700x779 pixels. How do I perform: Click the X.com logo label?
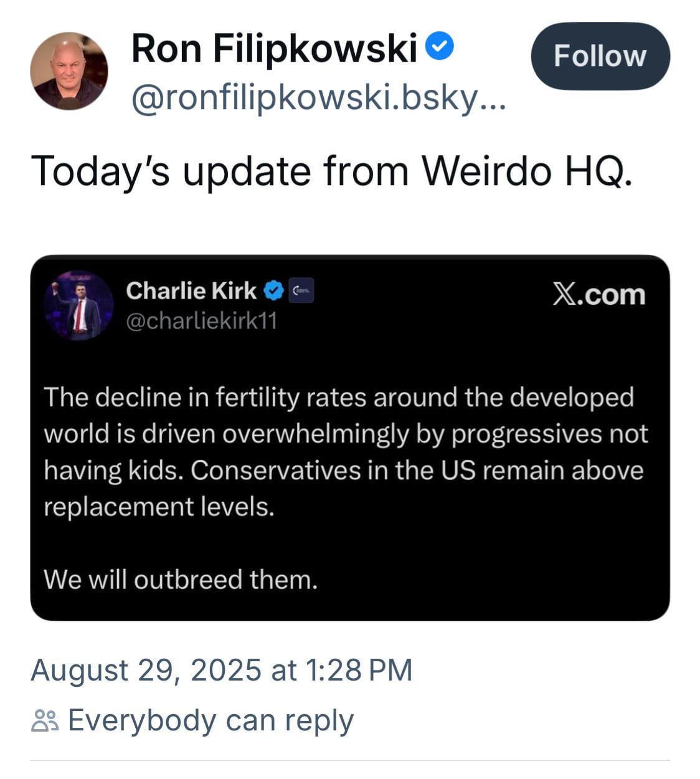[x=599, y=294]
